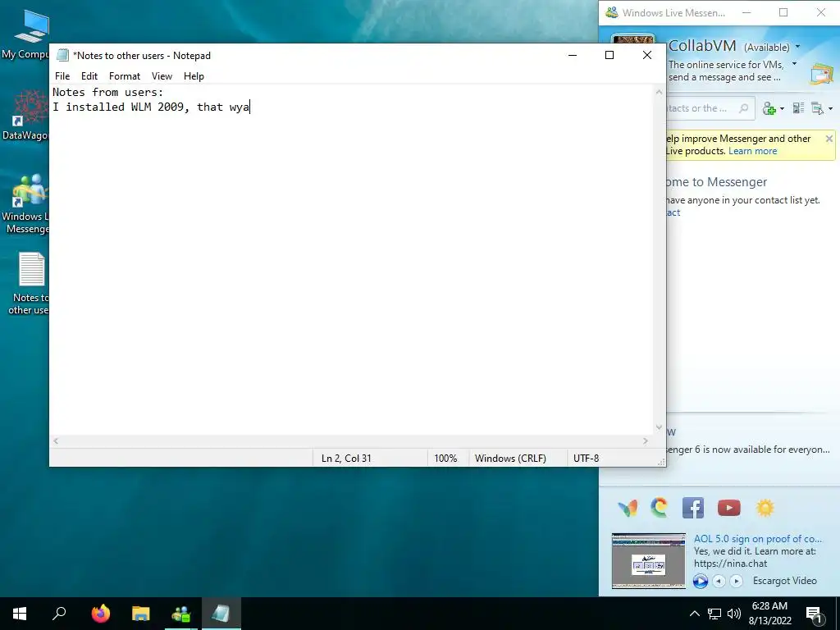
Task: Click 'Windows (CRLF)' in status bar
Action: 510,458
